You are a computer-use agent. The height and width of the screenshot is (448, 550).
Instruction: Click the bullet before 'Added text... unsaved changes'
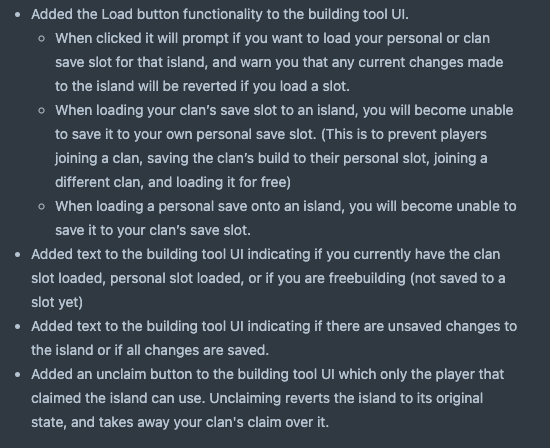pos(18,327)
